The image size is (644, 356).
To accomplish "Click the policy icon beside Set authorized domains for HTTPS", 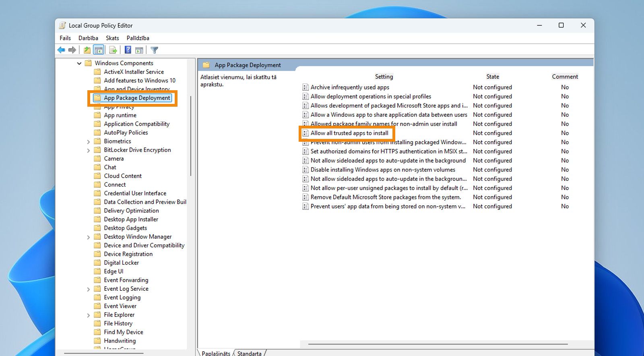I will point(305,151).
